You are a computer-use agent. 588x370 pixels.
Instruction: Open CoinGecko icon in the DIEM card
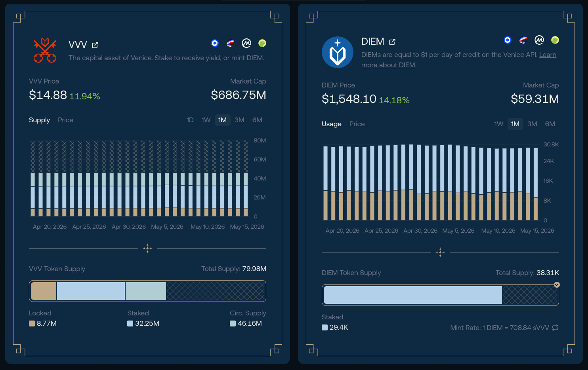(555, 40)
